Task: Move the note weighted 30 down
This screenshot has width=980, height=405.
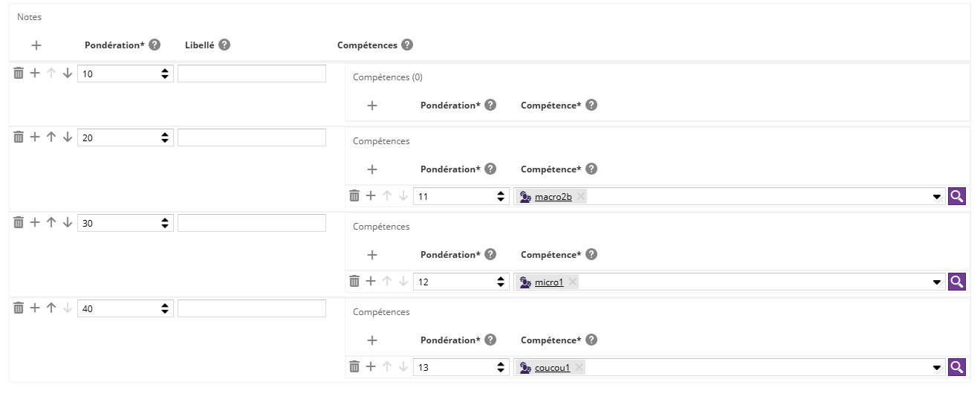Action: click(x=68, y=222)
